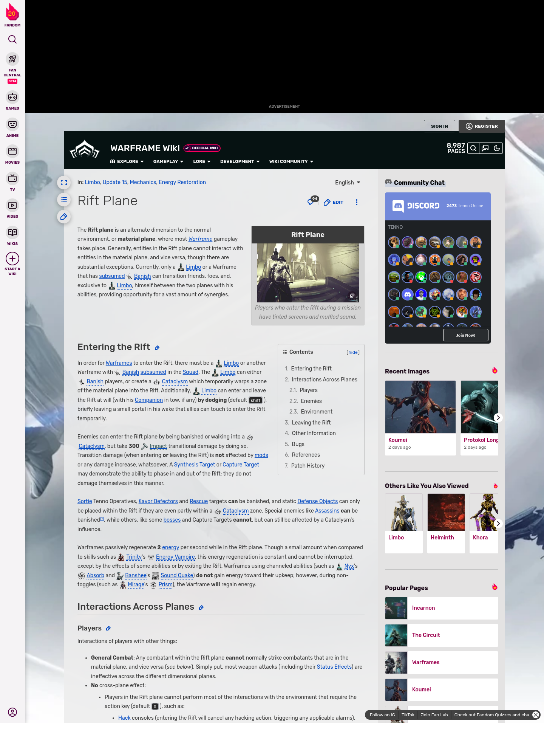Click the Recent Images flame icon
The width and height of the screenshot is (544, 756).
tap(495, 370)
